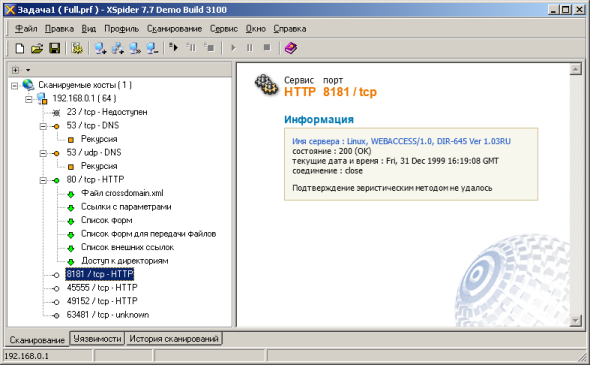
Task: Click the stop all hosts scan icon
Action: (209, 47)
